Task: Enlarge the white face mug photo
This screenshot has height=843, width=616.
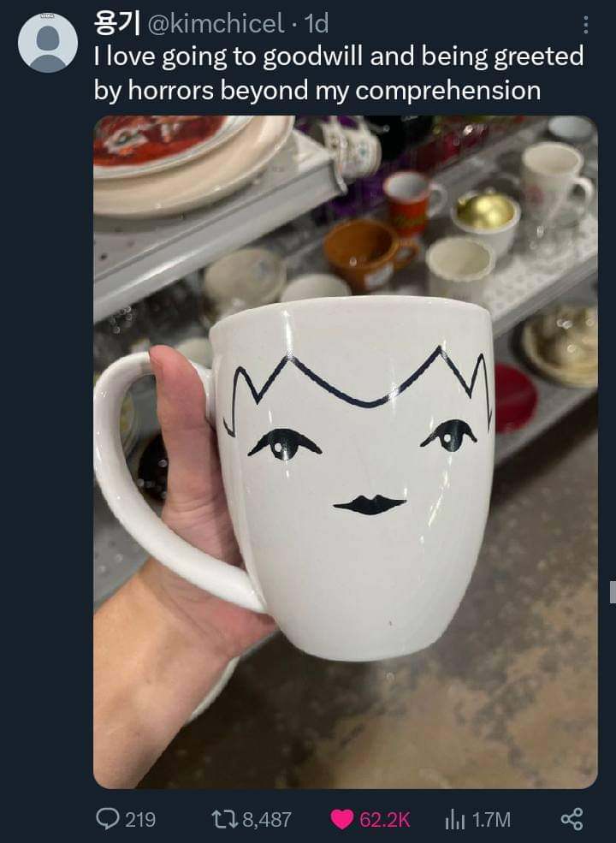Action: pos(345,452)
